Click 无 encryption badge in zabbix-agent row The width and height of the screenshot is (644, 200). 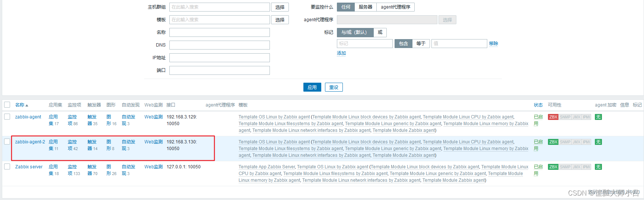pos(598,117)
